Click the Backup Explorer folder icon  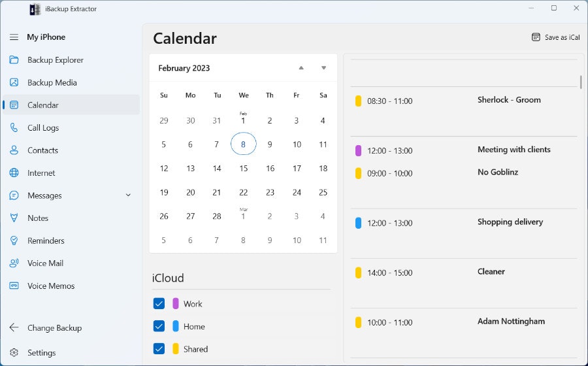tap(14, 60)
